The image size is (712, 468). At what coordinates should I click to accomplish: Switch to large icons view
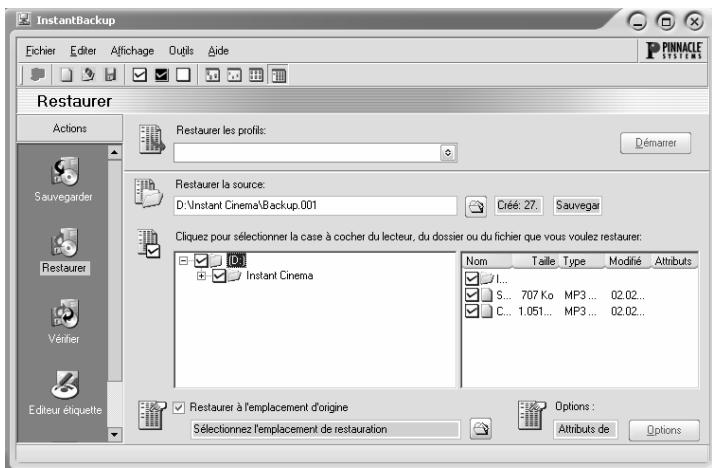213,75
